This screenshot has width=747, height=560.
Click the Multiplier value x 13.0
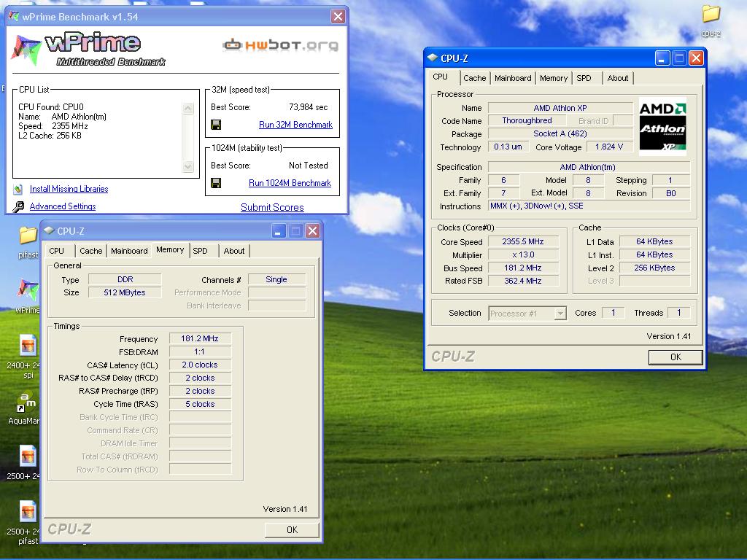[523, 255]
